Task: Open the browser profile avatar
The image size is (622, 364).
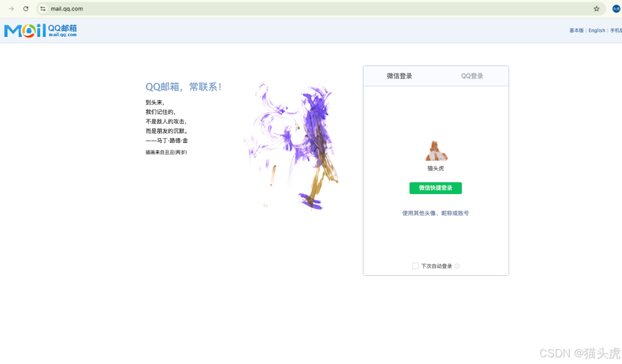Action: pos(616,9)
